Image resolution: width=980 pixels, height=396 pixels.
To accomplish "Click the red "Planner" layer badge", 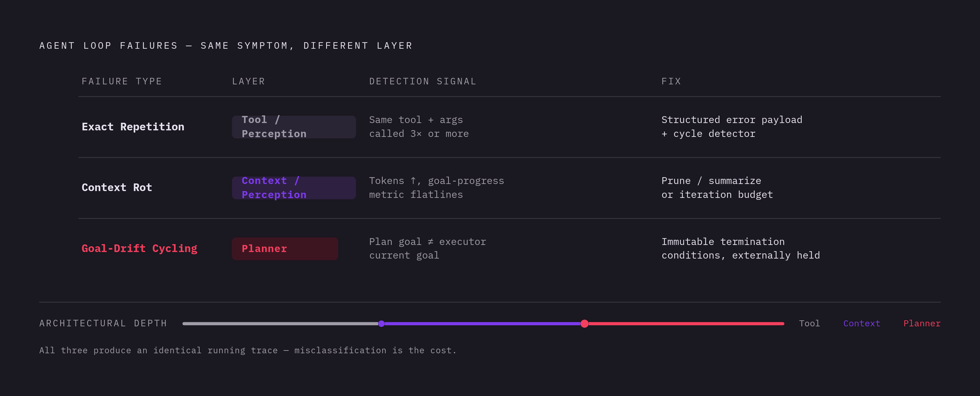I will point(285,248).
